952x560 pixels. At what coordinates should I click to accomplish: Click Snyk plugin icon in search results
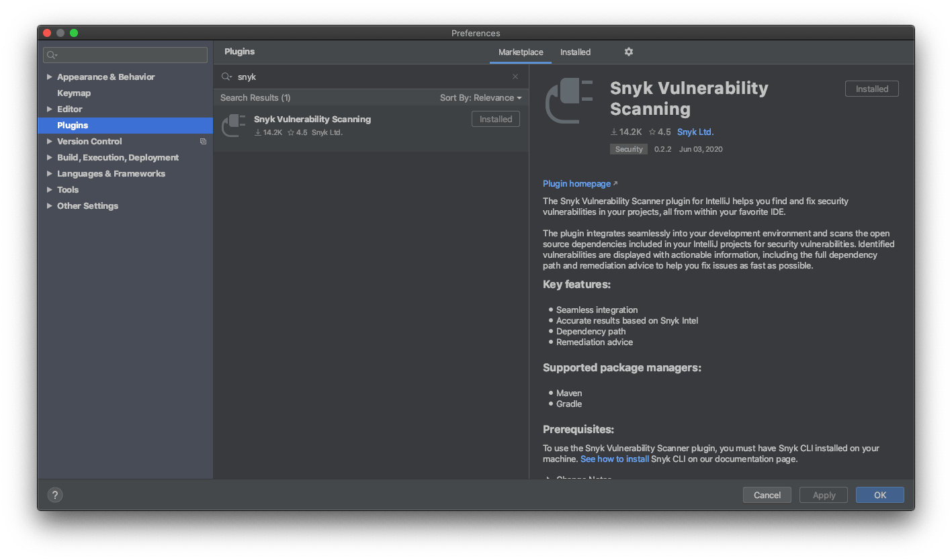coord(234,125)
